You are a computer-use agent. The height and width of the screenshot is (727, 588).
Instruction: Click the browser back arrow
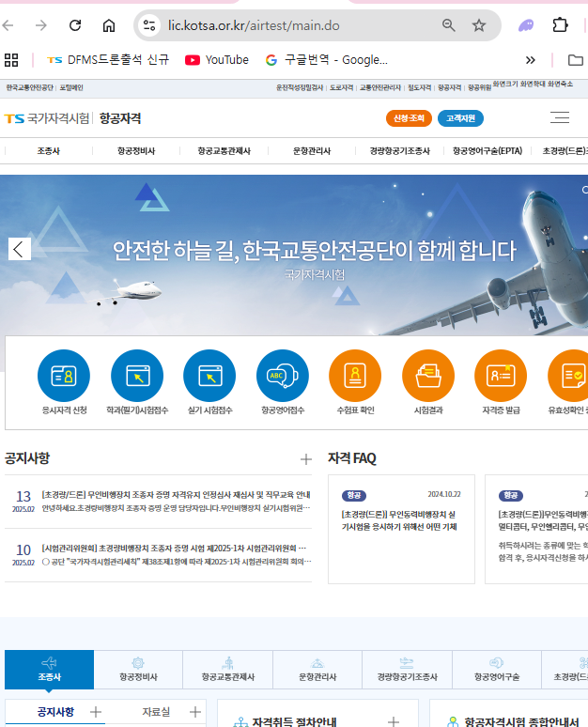pos(8,25)
